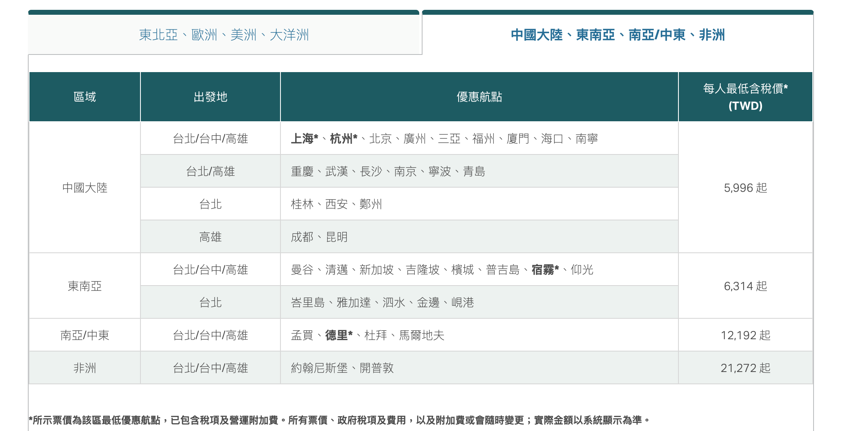Click 台北/台中/高雄 in the 上海 row
This screenshot has height=431, width=868.
210,138
